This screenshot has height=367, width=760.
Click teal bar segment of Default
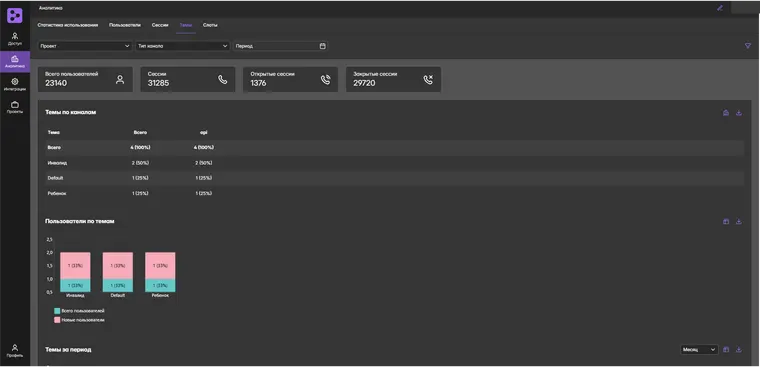(118, 286)
